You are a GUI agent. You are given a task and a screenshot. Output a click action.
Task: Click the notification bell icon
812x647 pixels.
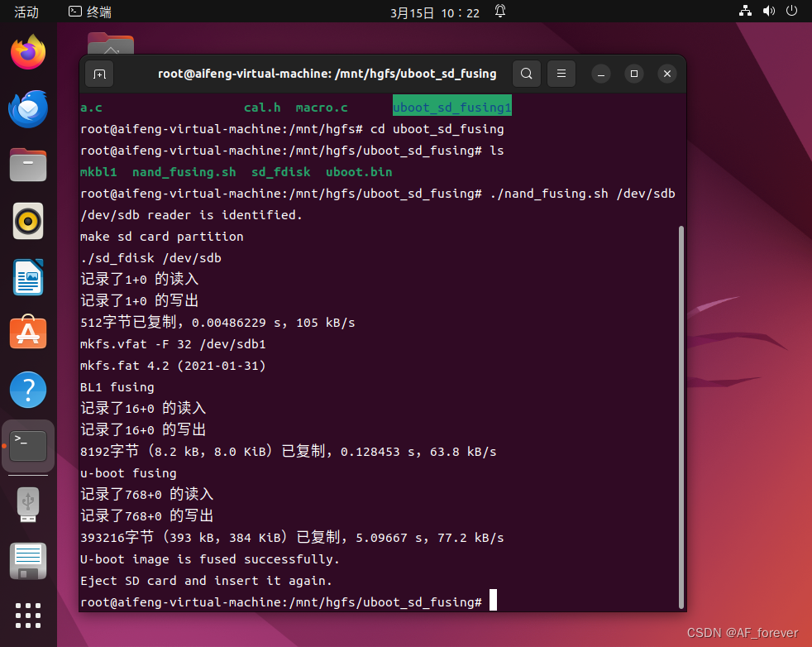click(x=499, y=11)
